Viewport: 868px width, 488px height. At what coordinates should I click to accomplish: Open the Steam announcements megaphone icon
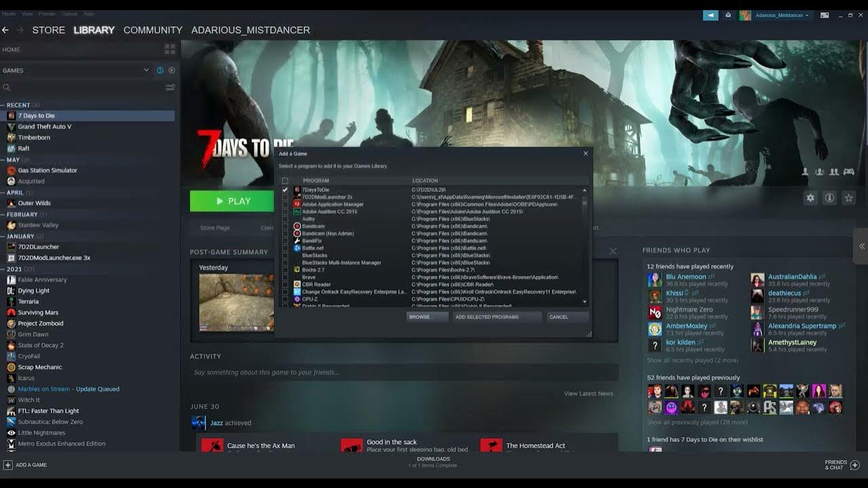tap(711, 15)
